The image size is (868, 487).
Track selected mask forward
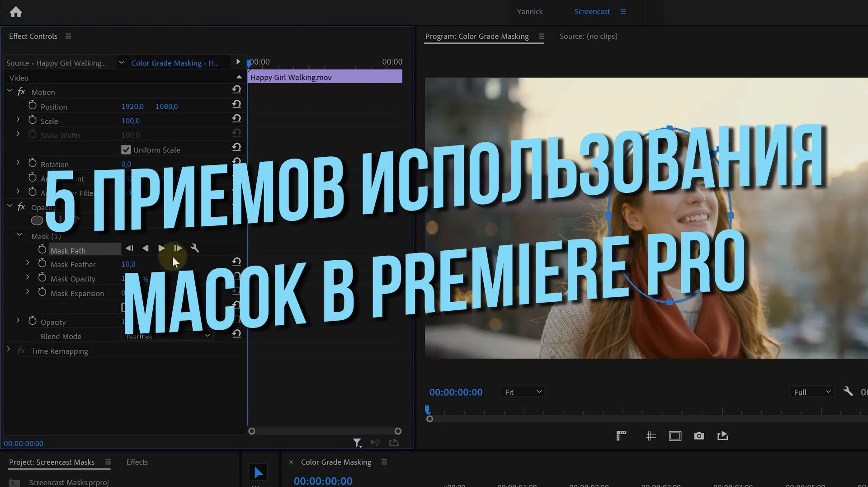point(161,248)
